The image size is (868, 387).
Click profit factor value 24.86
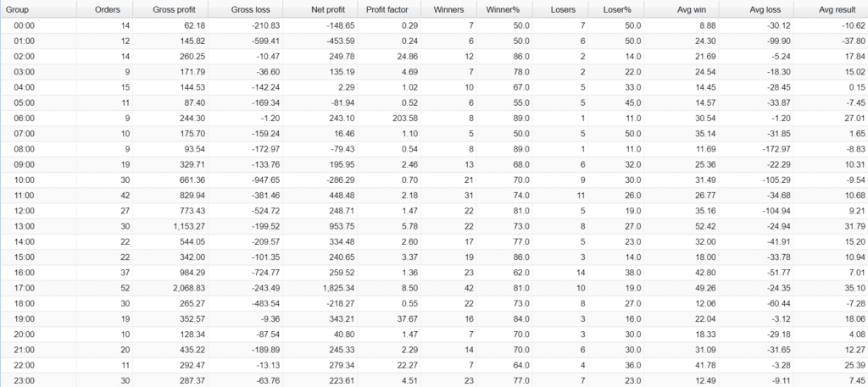[x=408, y=57]
